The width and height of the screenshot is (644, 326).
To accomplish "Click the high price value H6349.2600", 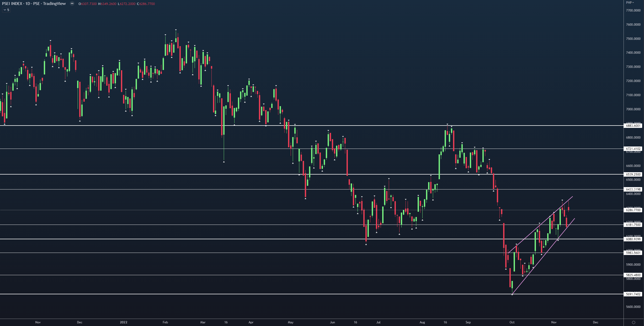I will (x=107, y=4).
